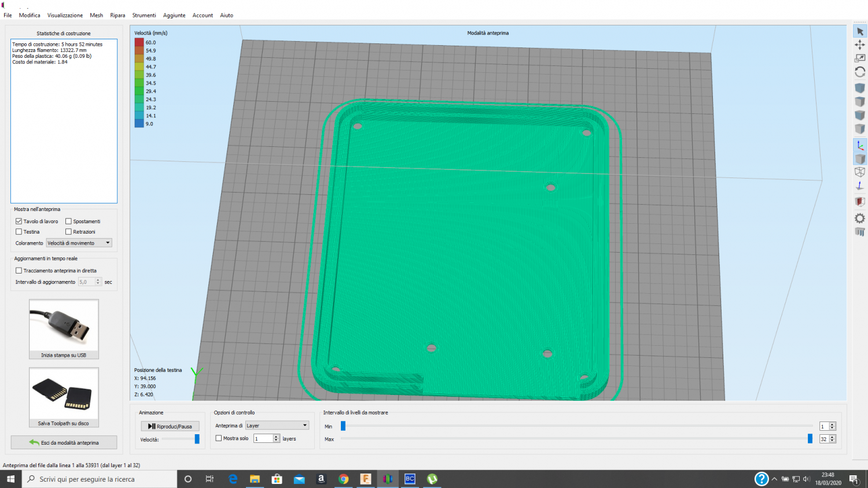
Task: Select the arrow pointer tool
Action: (x=860, y=31)
